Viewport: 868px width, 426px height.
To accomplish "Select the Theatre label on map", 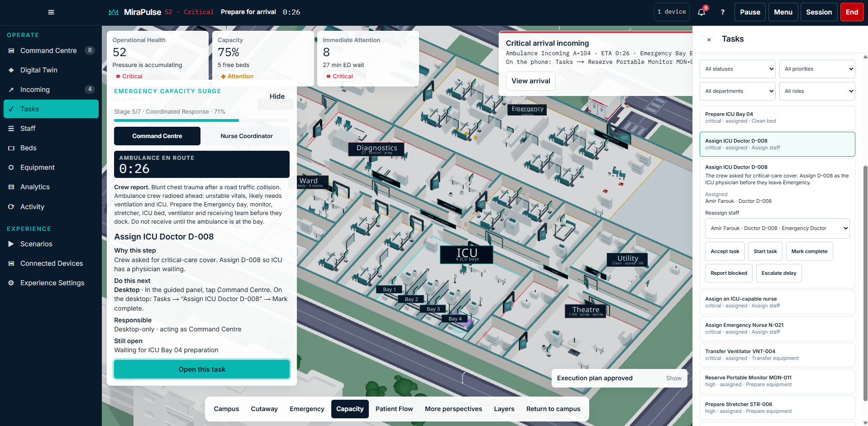I will [x=586, y=311].
